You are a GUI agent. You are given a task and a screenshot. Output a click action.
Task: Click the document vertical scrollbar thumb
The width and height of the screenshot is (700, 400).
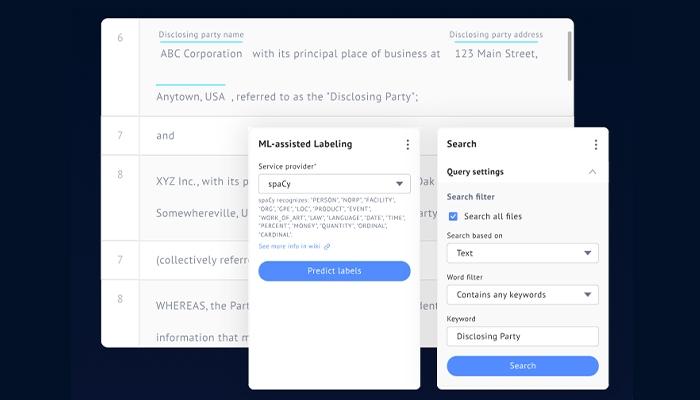[570, 56]
